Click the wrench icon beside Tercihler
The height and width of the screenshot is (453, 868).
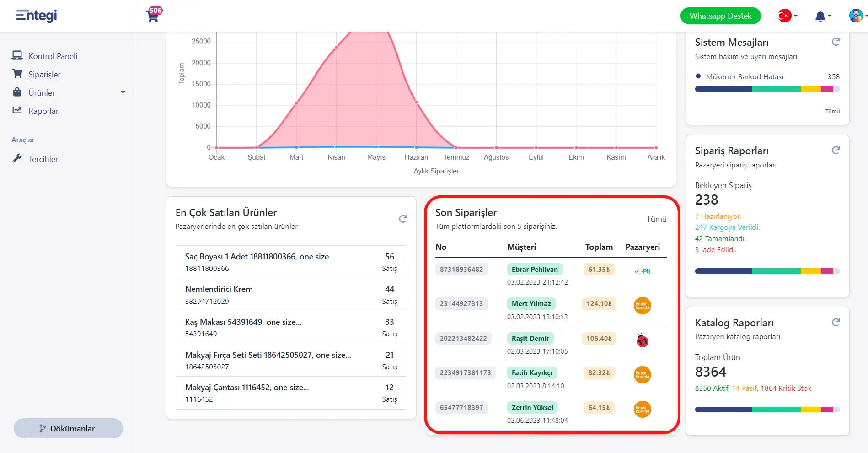[17, 158]
